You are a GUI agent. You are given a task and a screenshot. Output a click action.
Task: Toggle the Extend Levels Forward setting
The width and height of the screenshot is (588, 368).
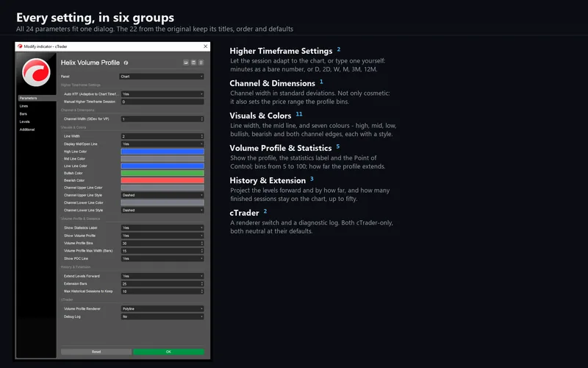coord(162,276)
